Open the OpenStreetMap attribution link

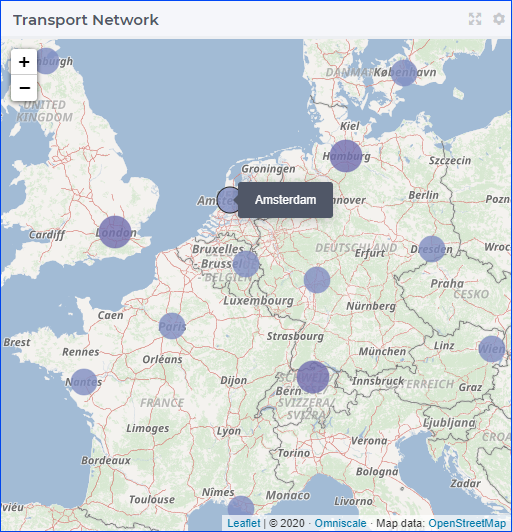[x=467, y=523]
